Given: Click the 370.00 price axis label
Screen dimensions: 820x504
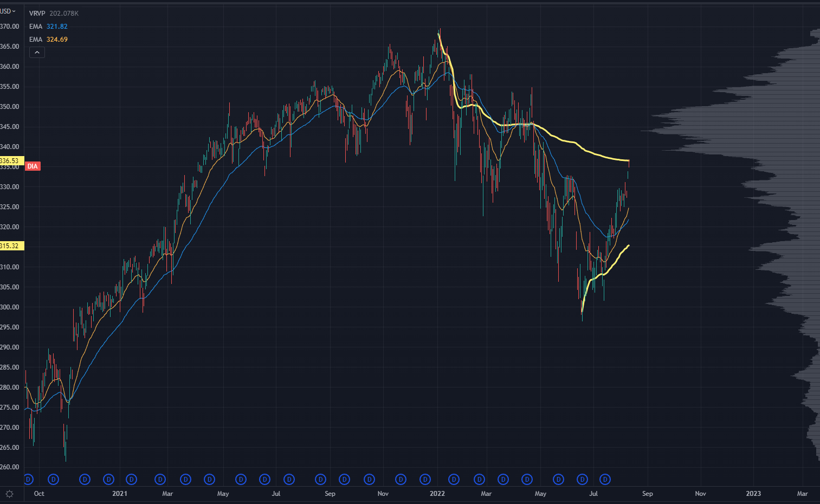Looking at the screenshot, I should pos(10,27).
